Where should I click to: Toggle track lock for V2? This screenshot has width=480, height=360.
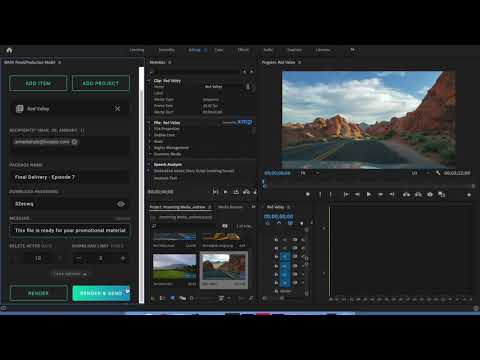click(276, 248)
